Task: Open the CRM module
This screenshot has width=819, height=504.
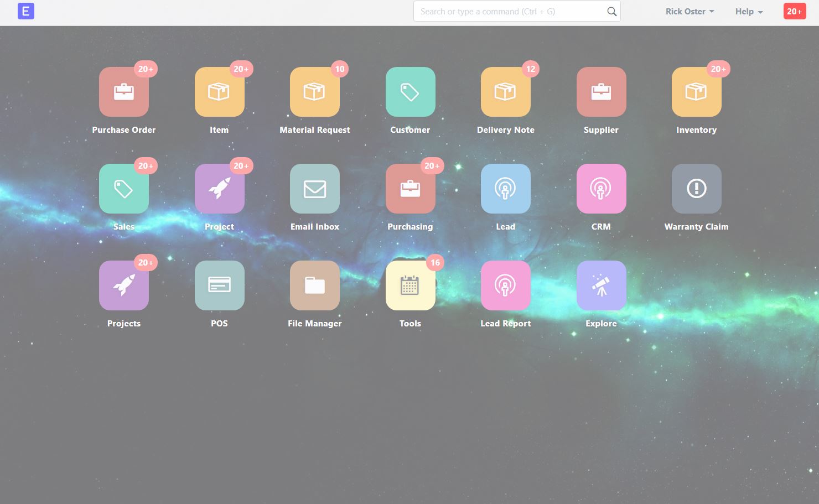Action: pos(601,189)
